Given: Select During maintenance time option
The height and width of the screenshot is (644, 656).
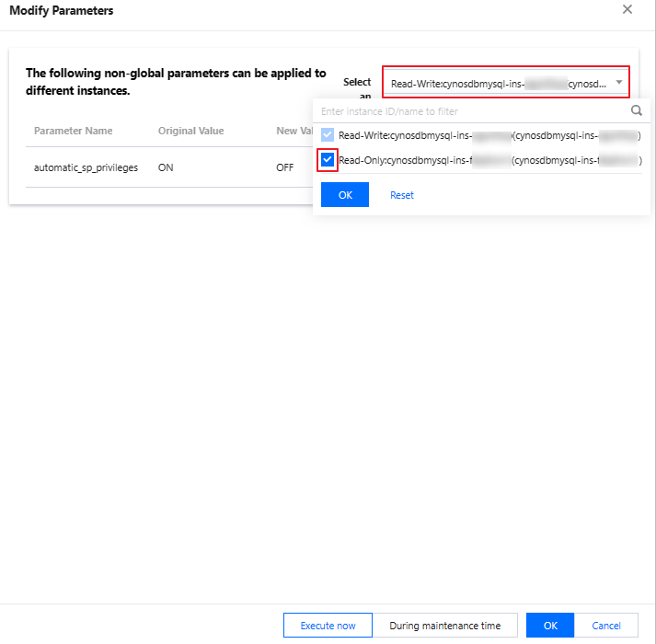Looking at the screenshot, I should (x=444, y=626).
